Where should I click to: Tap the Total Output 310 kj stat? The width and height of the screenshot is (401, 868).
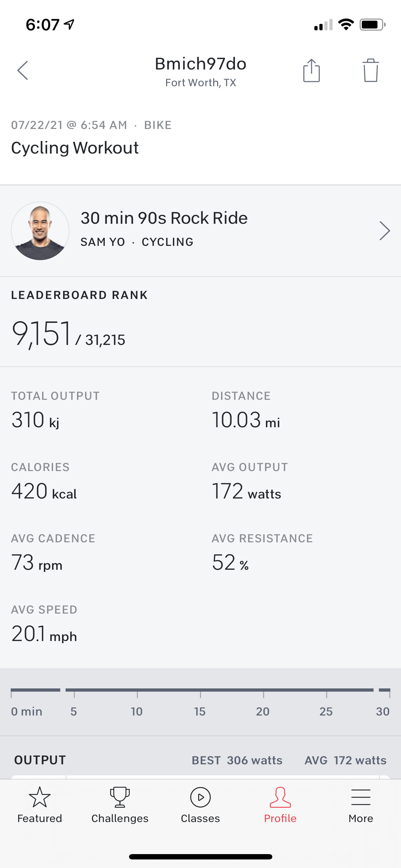(x=36, y=420)
